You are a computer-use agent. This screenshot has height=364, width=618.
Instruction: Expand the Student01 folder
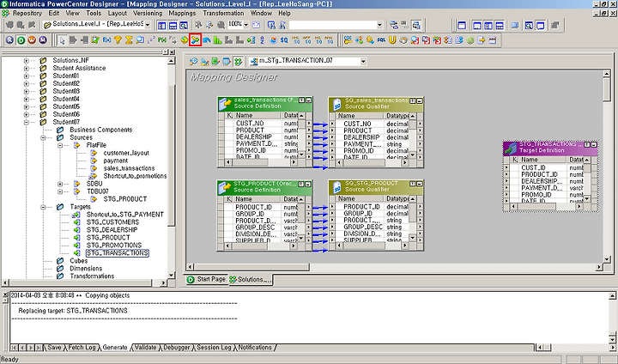tap(26, 76)
